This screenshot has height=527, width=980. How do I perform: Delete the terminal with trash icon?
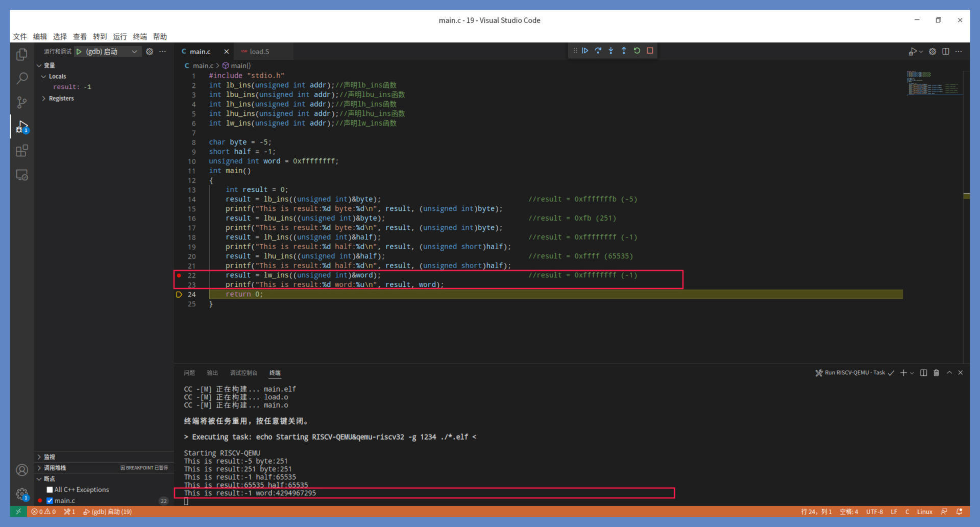pos(936,373)
